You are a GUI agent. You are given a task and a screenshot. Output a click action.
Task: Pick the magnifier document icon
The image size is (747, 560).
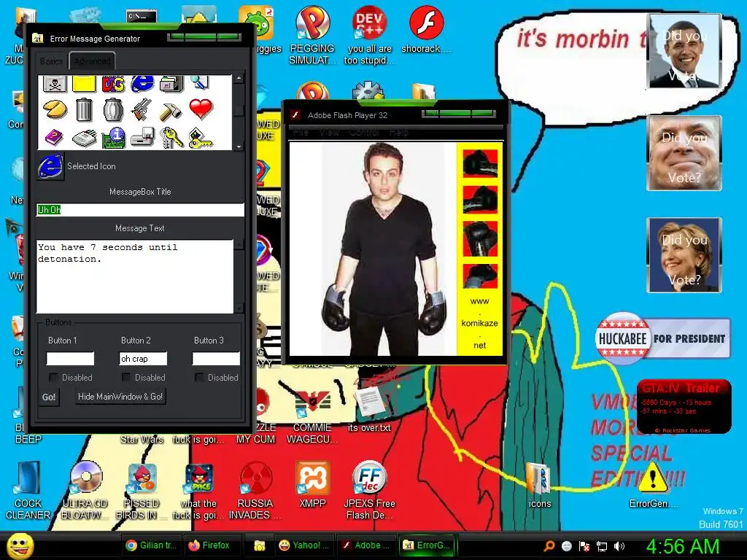click(200, 83)
